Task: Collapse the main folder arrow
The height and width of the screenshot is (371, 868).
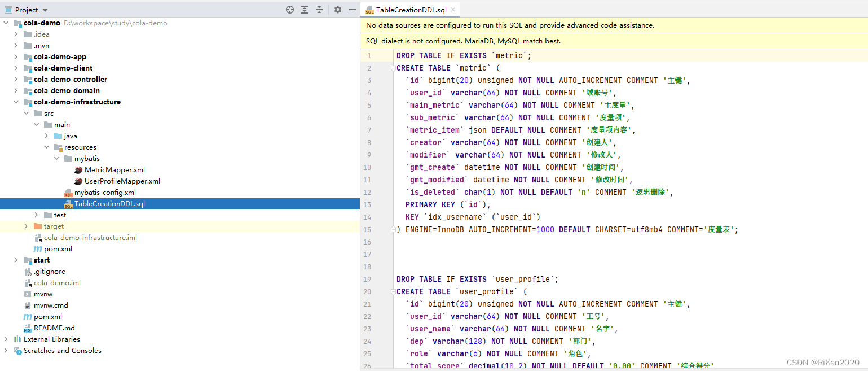Action: pyautogui.click(x=37, y=125)
